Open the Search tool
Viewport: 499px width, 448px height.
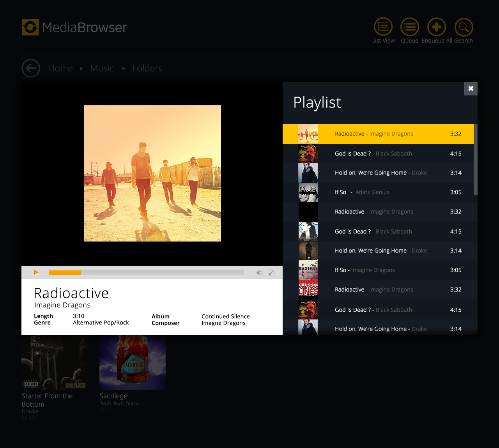point(464,27)
